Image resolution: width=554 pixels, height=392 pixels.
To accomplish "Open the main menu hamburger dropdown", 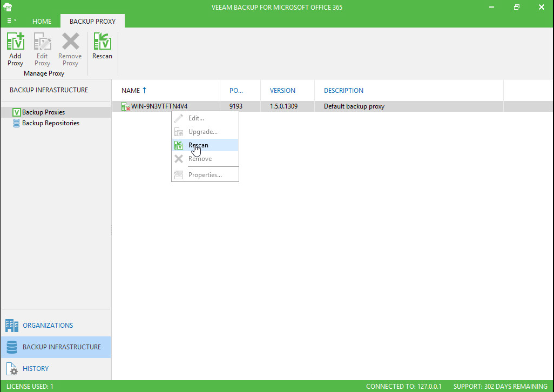I will (12, 21).
